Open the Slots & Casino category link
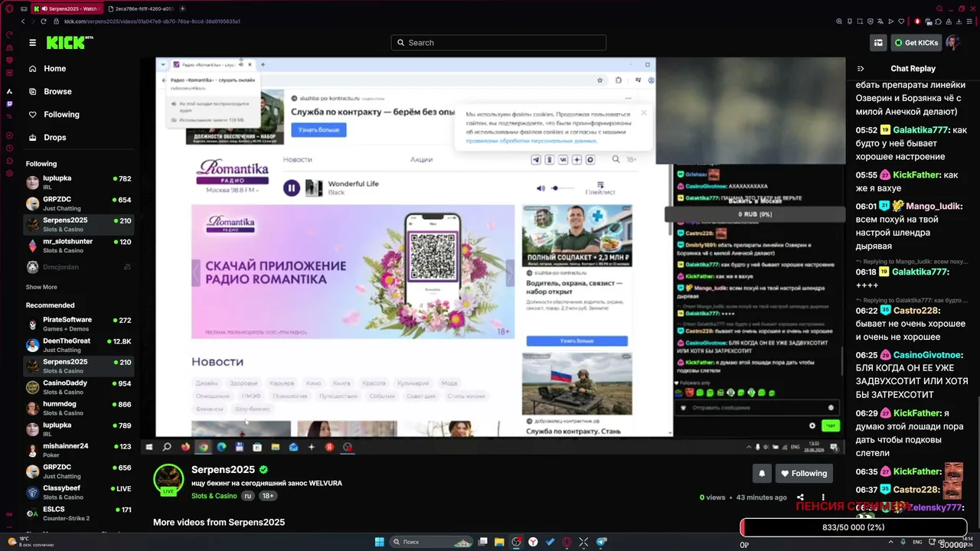980x551 pixels. pos(214,496)
